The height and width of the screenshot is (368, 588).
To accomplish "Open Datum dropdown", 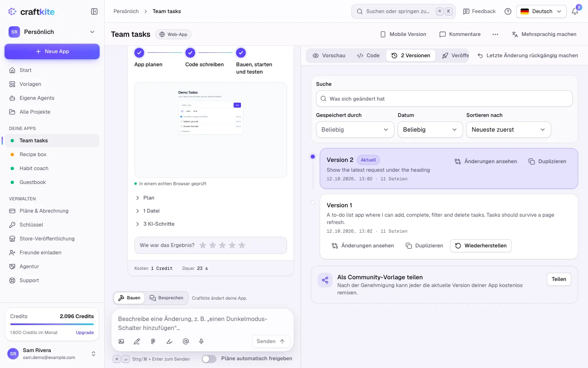I will point(430,130).
